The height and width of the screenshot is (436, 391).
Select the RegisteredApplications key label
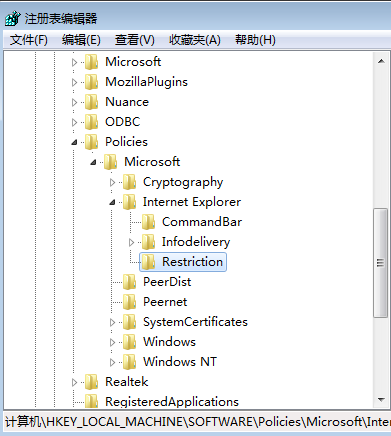click(172, 402)
